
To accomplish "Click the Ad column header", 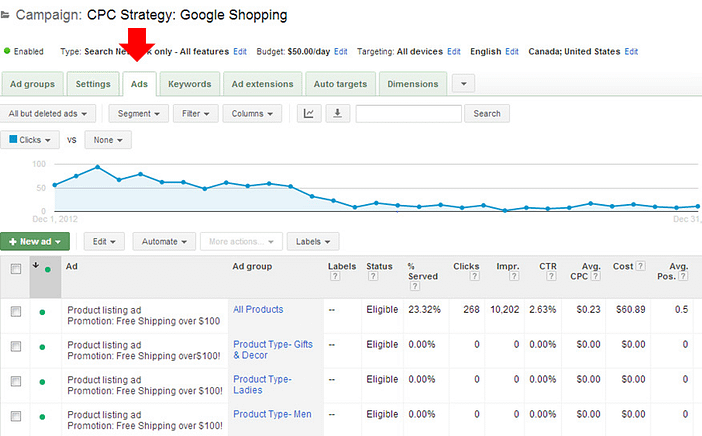I will [72, 266].
